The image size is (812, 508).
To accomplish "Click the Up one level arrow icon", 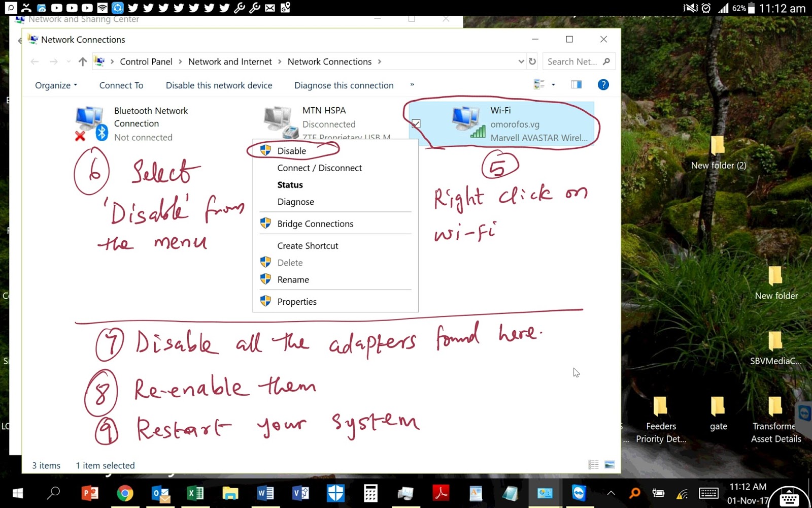I will (82, 61).
